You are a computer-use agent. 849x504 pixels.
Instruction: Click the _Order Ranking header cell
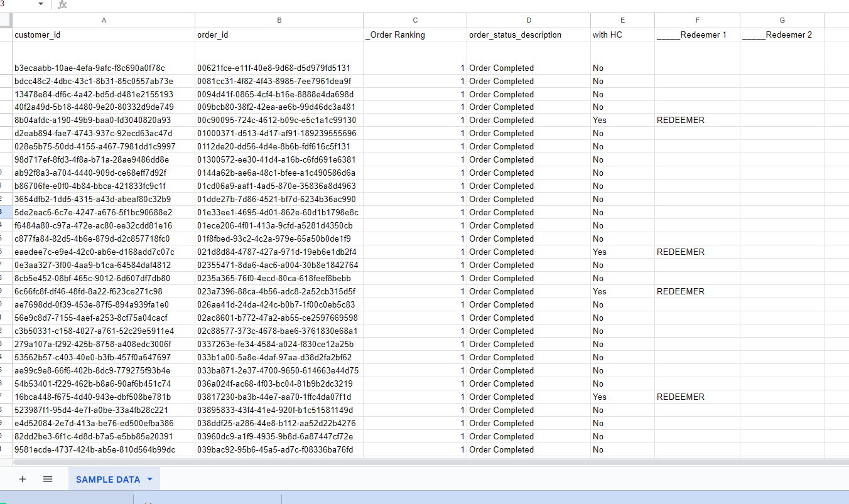(x=415, y=35)
